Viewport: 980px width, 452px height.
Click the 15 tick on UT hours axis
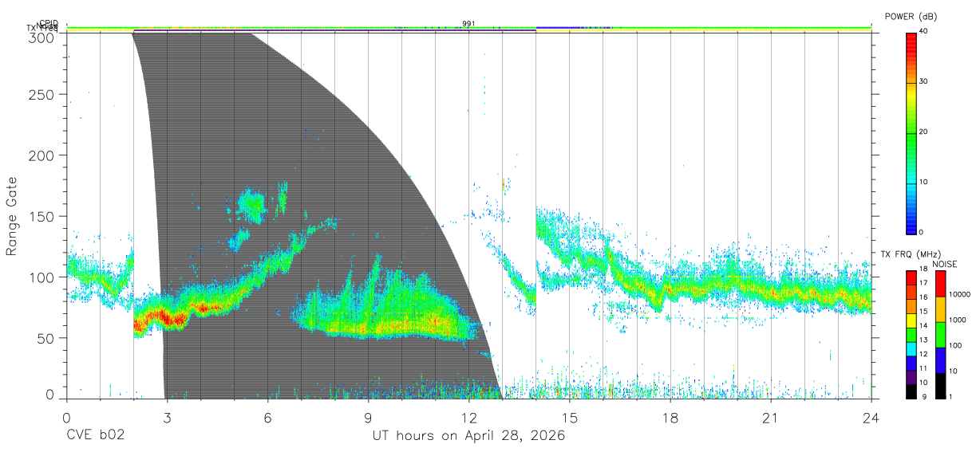(x=570, y=418)
